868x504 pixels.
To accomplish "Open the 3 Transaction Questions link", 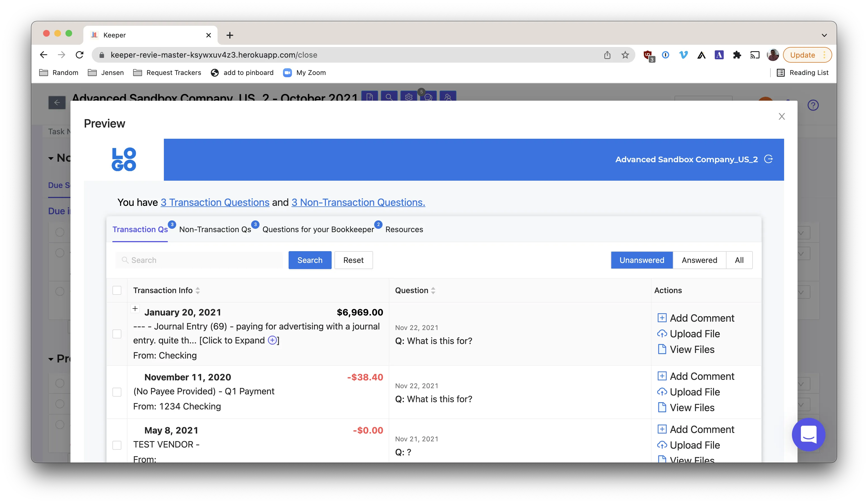I will click(215, 202).
